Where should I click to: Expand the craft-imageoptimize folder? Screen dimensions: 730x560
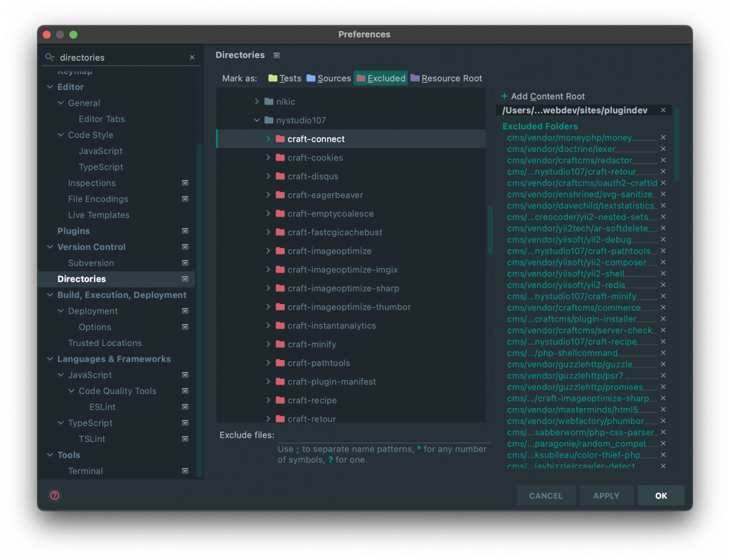point(268,251)
